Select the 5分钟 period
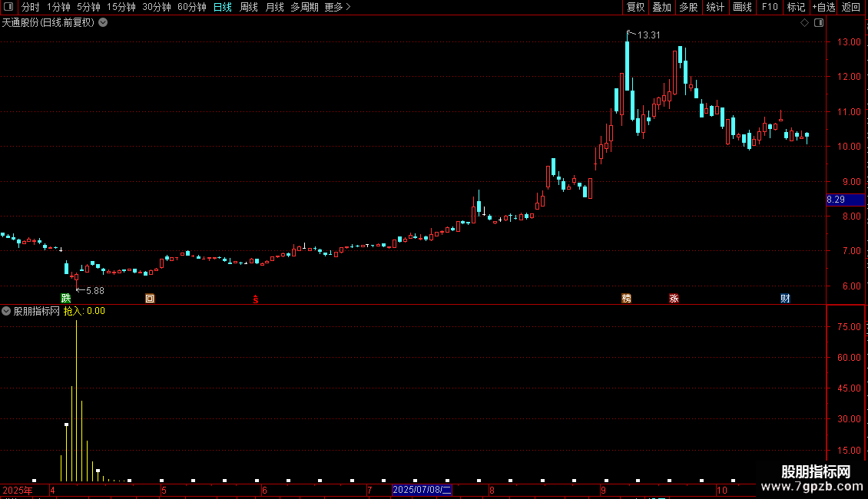This screenshot has width=868, height=499. point(88,7)
